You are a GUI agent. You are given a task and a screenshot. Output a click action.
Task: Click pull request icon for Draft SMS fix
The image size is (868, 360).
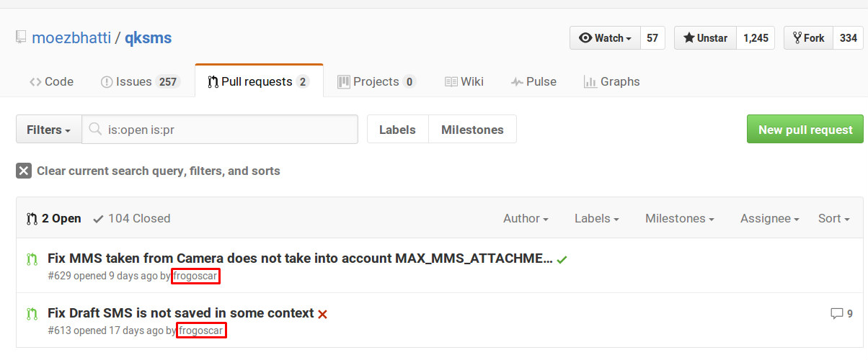click(x=32, y=313)
